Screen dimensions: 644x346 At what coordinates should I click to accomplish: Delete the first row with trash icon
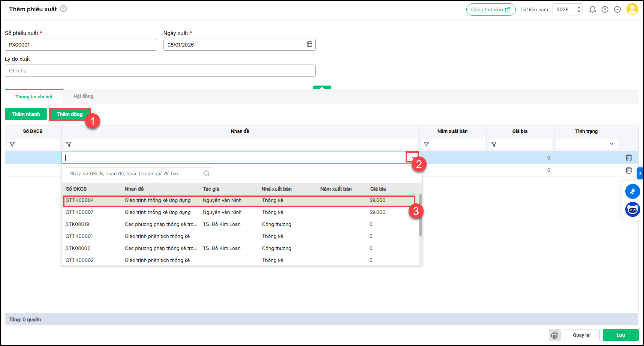click(x=629, y=158)
